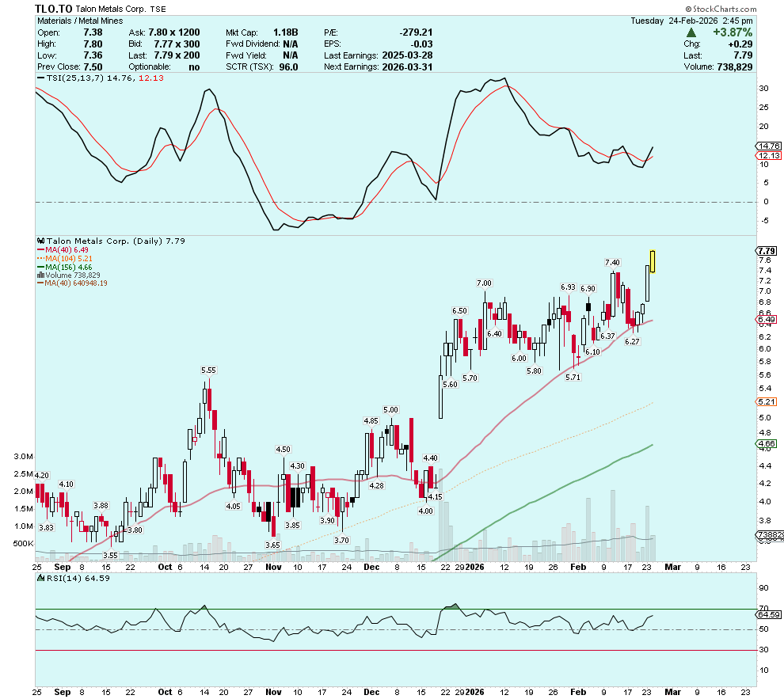Click the SCTR (TSX) value 96.0
784x699 pixels.
tap(289, 67)
